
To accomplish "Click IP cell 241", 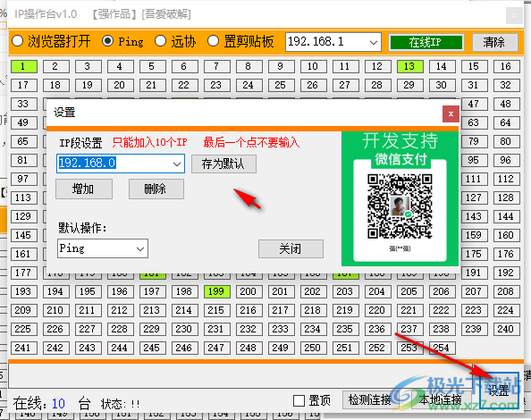I will (x=24, y=348).
